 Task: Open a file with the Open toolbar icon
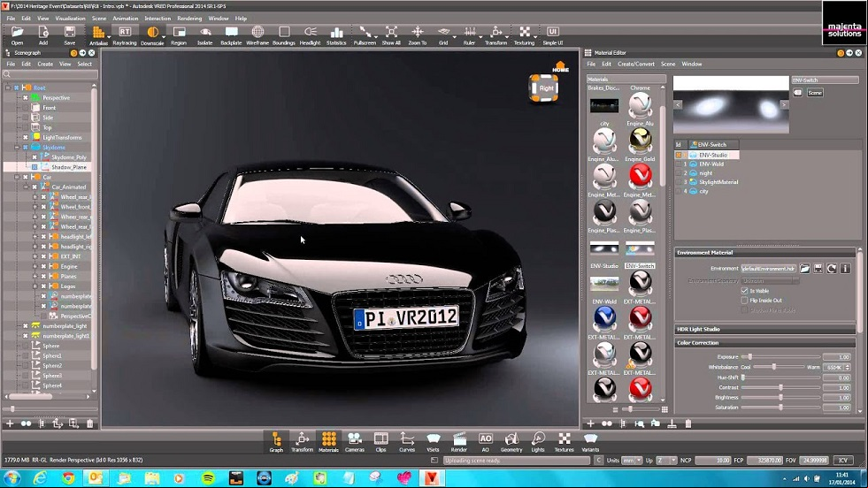pos(17,34)
